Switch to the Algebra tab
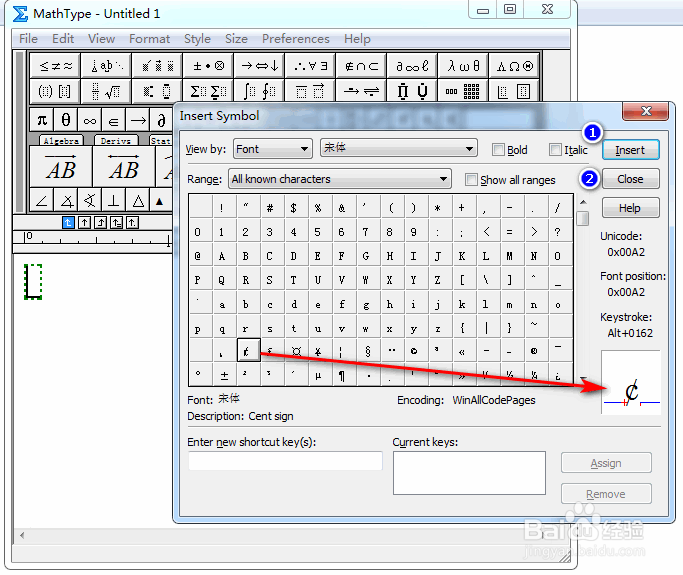 point(61,141)
